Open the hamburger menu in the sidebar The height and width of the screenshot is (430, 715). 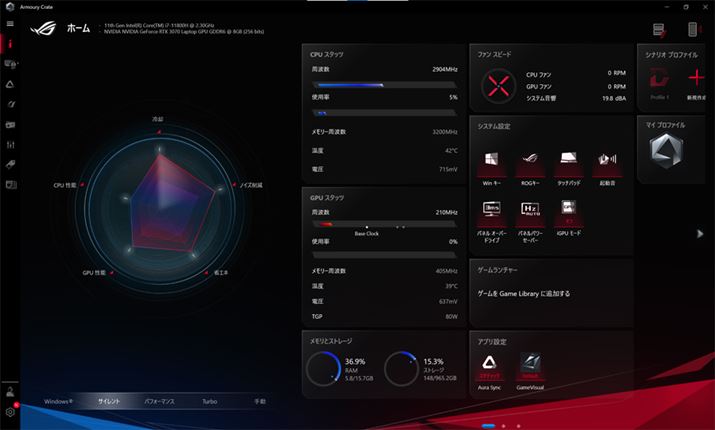click(x=10, y=23)
